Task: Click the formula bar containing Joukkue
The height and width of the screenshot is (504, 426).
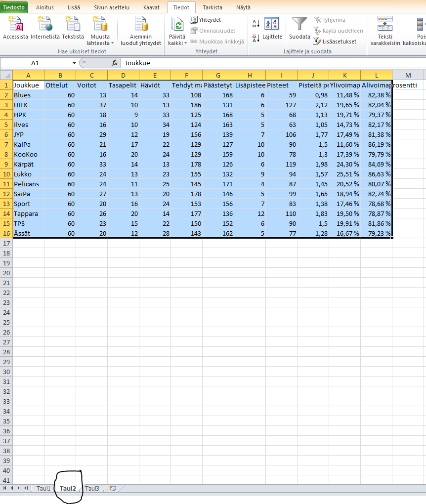Action: (x=272, y=63)
